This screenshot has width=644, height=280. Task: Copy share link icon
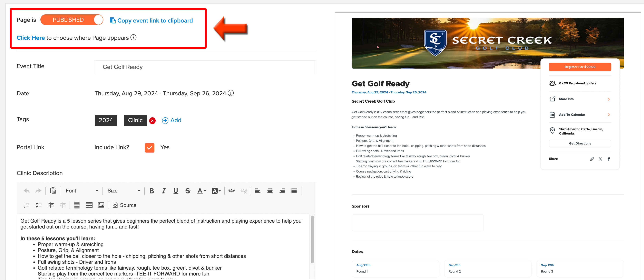click(x=591, y=159)
